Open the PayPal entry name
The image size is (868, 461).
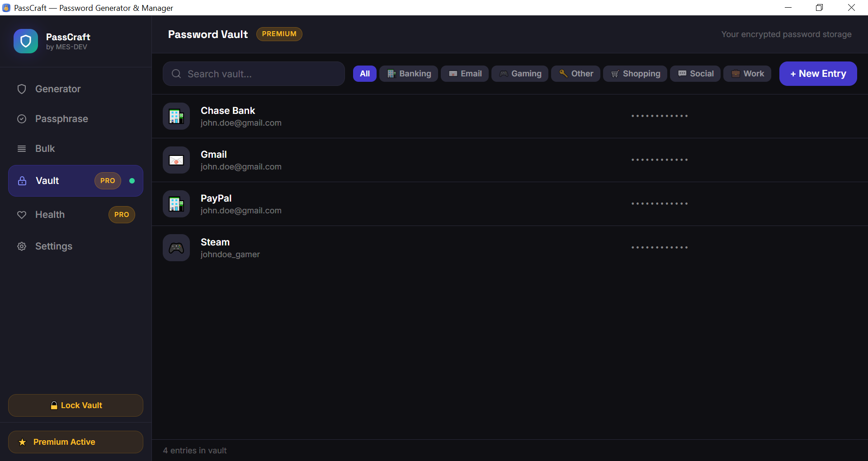pos(216,198)
